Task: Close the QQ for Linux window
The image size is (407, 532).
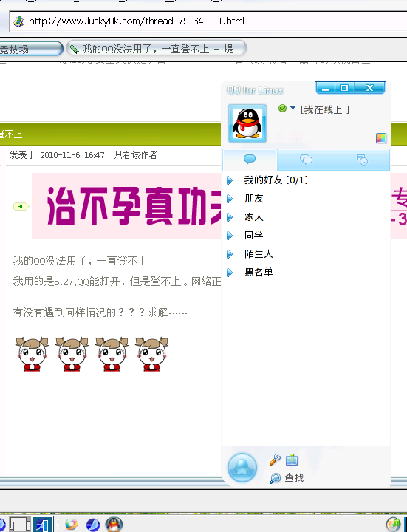Action: pos(369,88)
